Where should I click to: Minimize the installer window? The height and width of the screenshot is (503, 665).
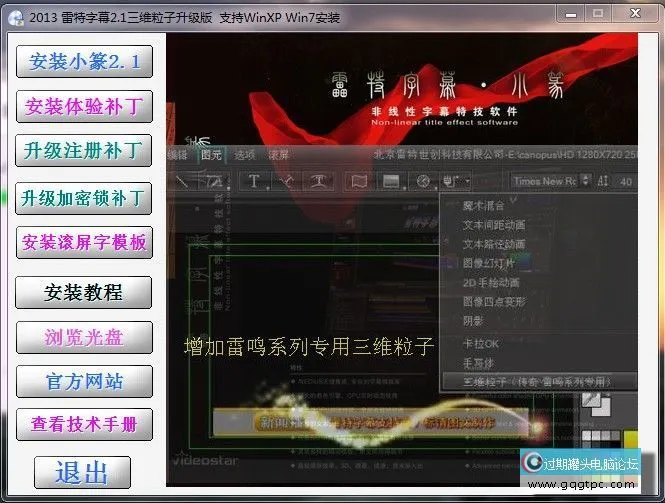click(x=571, y=14)
